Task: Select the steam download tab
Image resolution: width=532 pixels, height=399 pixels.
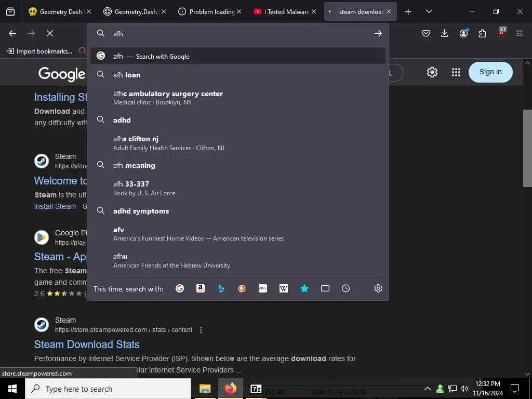Action: (361, 11)
